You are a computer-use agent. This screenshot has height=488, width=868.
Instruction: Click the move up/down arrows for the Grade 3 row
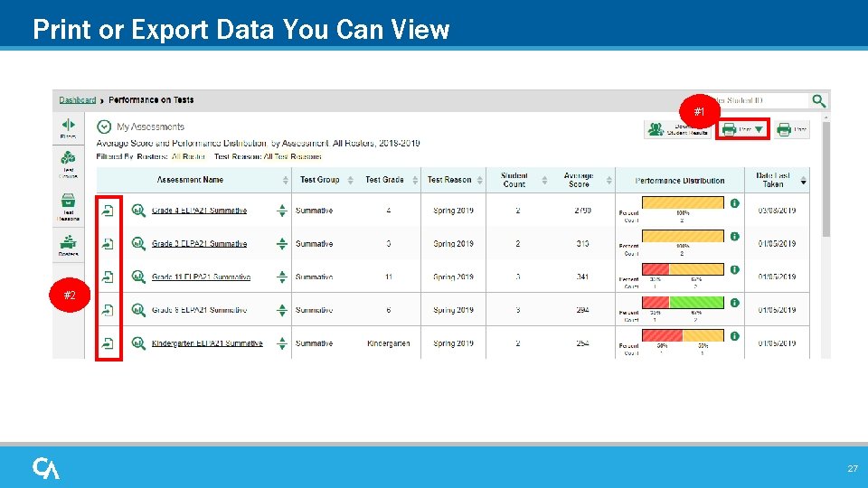(282, 243)
